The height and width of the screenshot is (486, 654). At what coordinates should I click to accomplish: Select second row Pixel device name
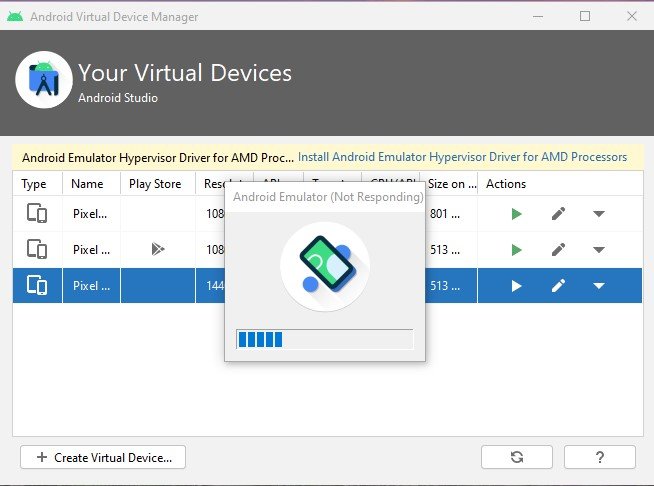pos(91,250)
